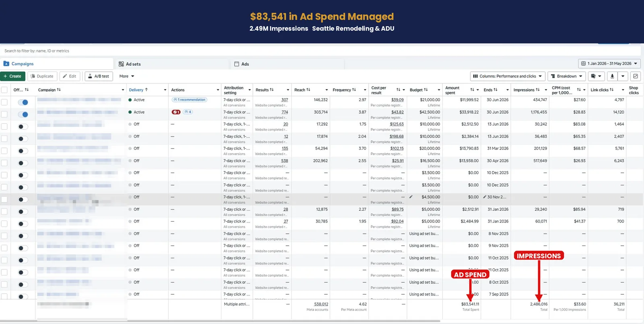644x324 pixels.
Task: Open the Campaign column header dropdown arrow
Action: 123,90
